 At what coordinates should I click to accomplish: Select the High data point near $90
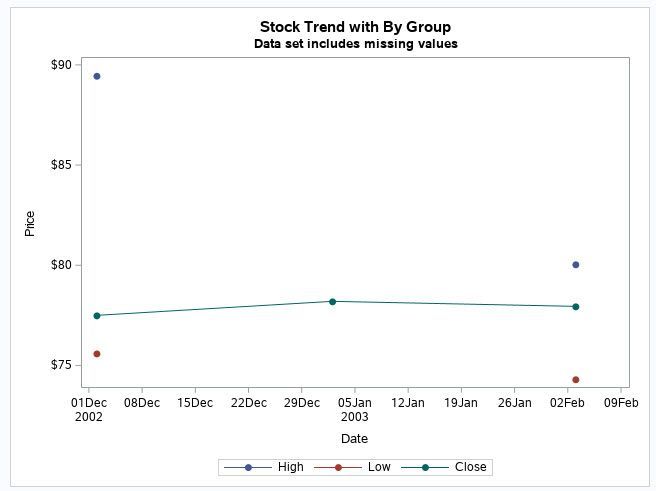coord(97,76)
